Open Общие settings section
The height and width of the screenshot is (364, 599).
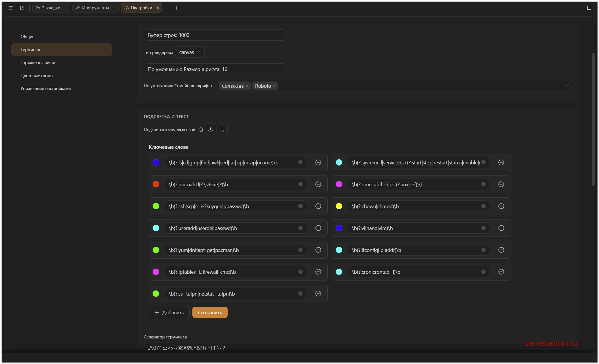pyautogui.click(x=62, y=37)
